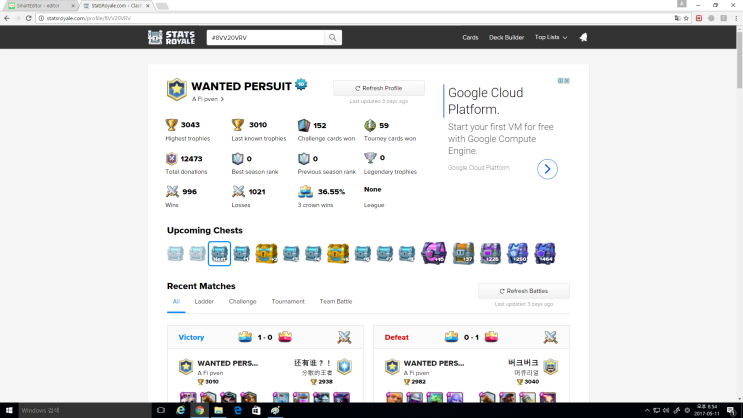Switch to the Team Battle tab
Viewport: 743px width, 418px height.
click(x=336, y=301)
